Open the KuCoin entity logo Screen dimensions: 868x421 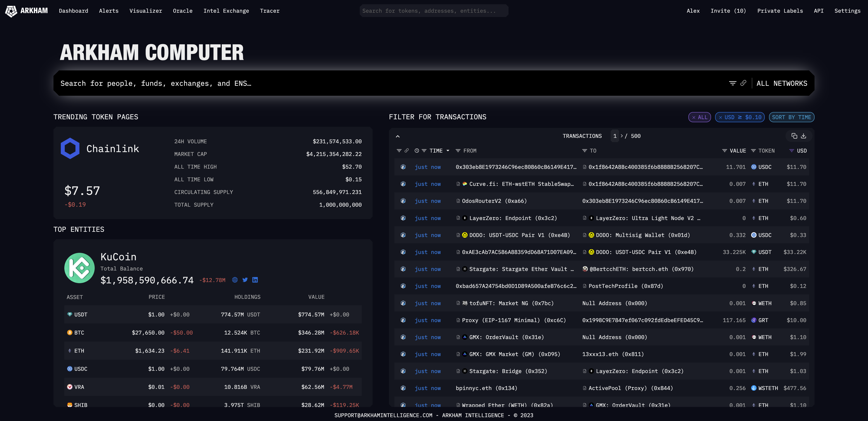click(x=80, y=268)
